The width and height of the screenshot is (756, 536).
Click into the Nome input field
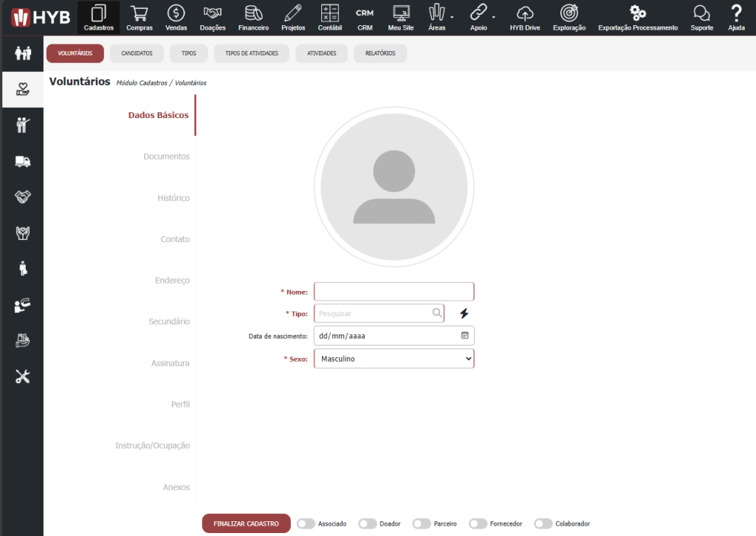(x=394, y=292)
